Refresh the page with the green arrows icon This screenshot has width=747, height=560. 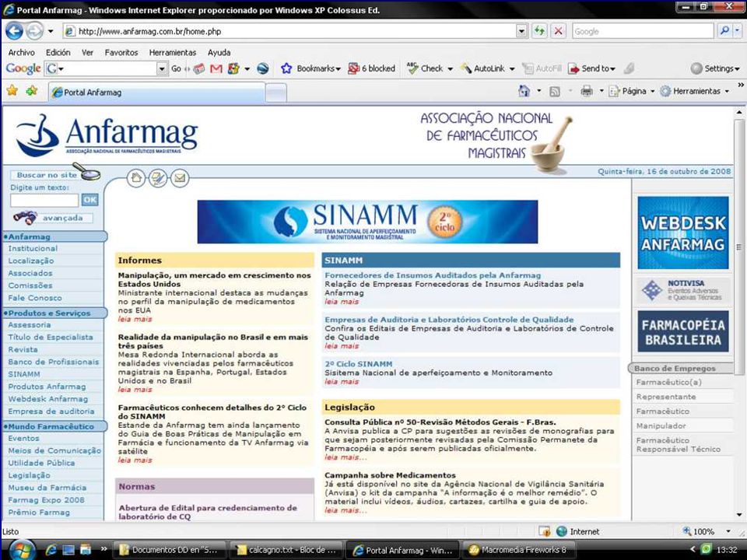point(539,31)
